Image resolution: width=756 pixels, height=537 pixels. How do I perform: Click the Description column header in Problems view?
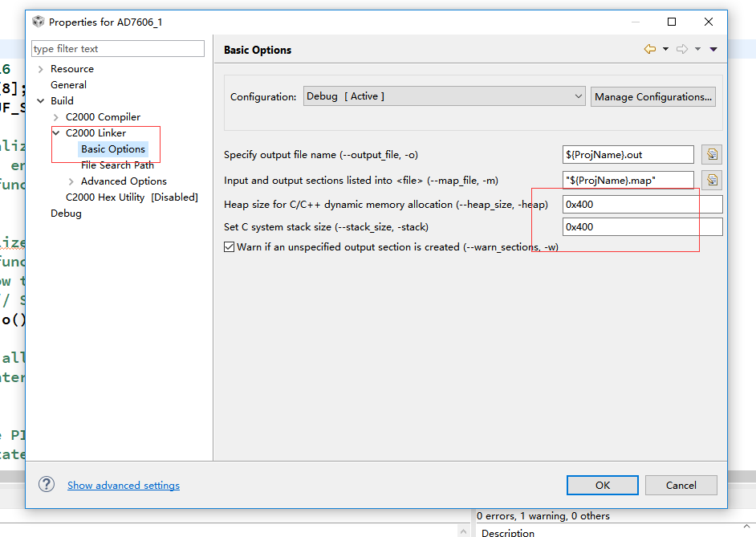coord(508,533)
